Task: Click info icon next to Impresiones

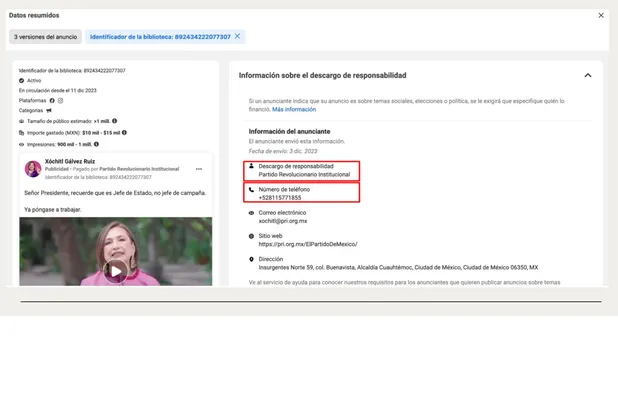Action: (96, 144)
